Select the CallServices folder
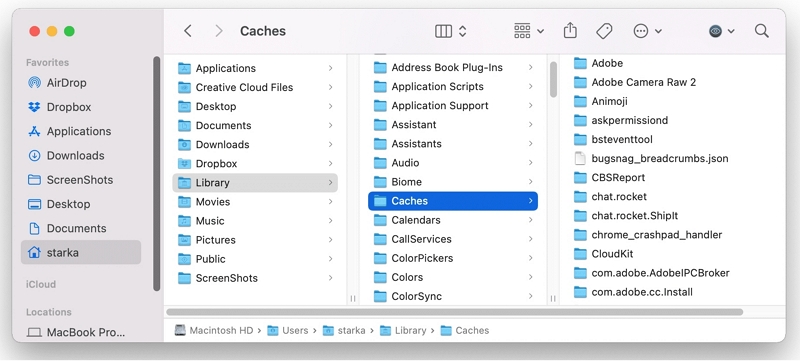This screenshot has height=361, width=800. 453,239
